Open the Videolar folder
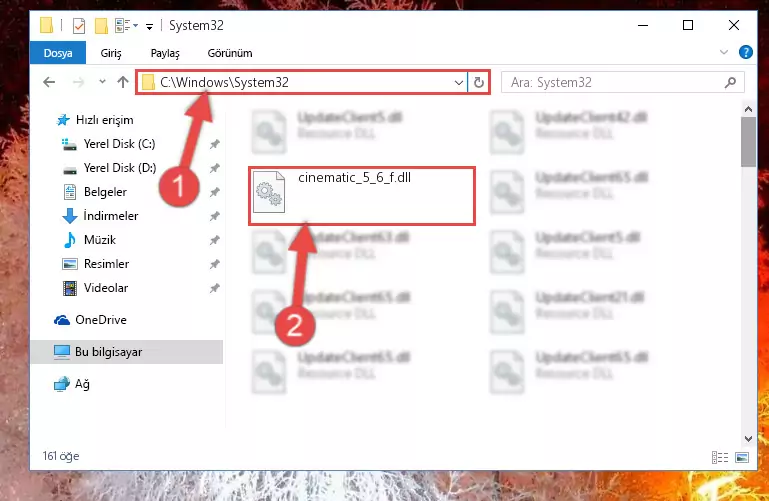 pyautogui.click(x=106, y=288)
